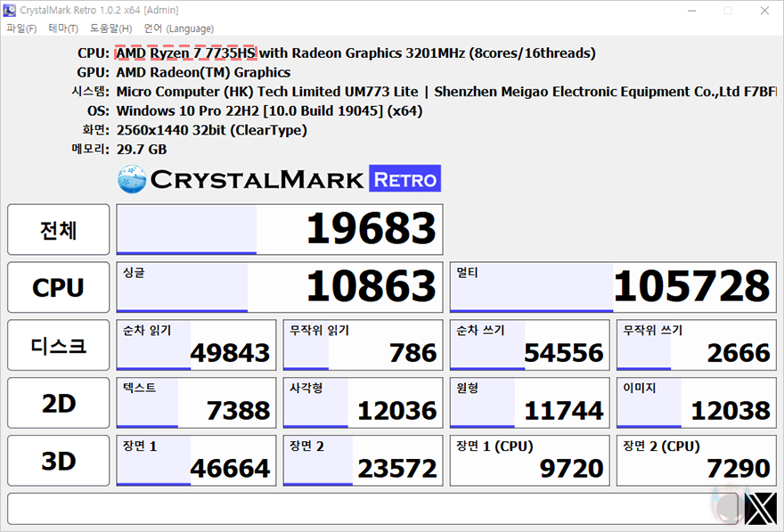Open the 언어 (Language) menu

[x=178, y=29]
